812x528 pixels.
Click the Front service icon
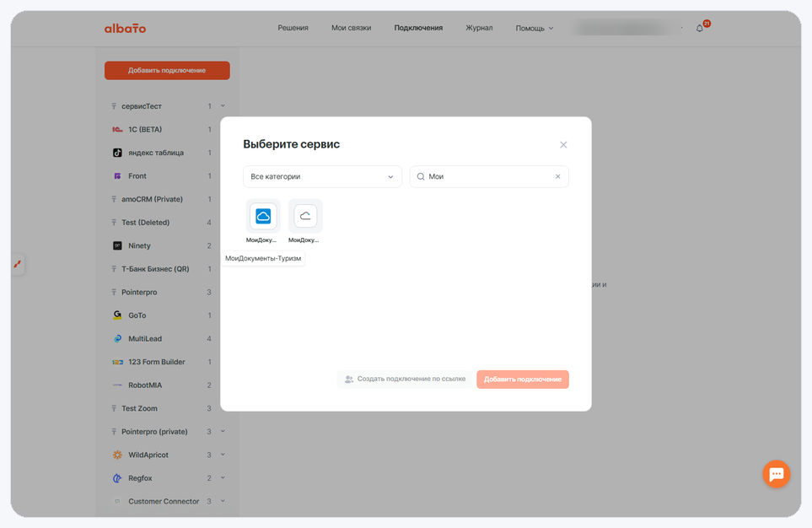tap(117, 176)
